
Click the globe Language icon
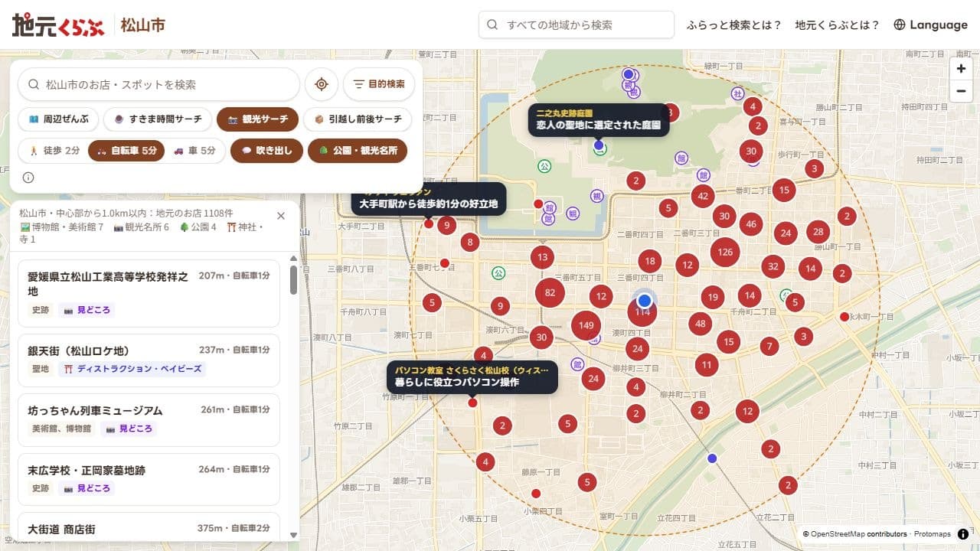[x=900, y=24]
